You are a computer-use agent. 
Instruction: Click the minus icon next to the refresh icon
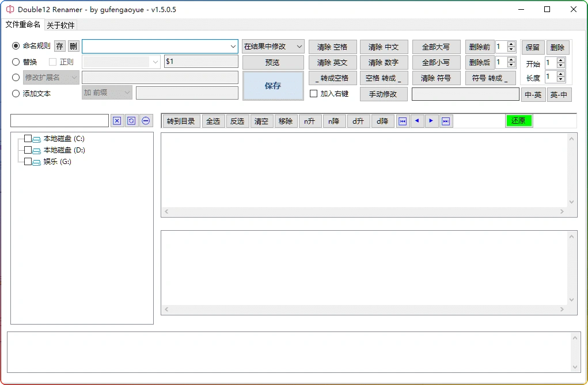point(145,121)
